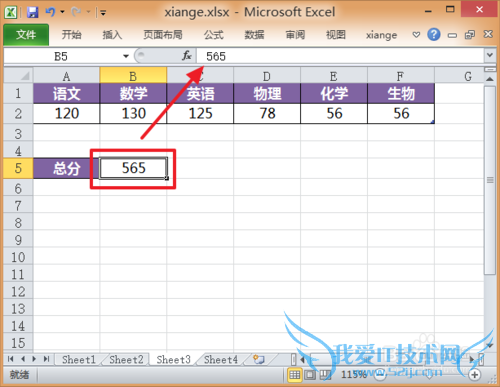Image resolution: width=500 pixels, height=387 pixels.
Task: Close the workbook window in ribbon
Action: (x=488, y=34)
